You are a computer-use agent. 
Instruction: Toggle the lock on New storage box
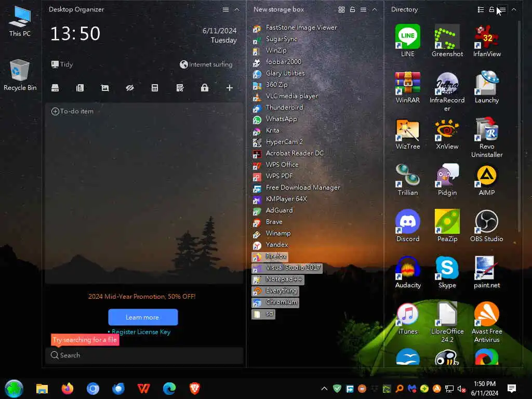pos(353,9)
